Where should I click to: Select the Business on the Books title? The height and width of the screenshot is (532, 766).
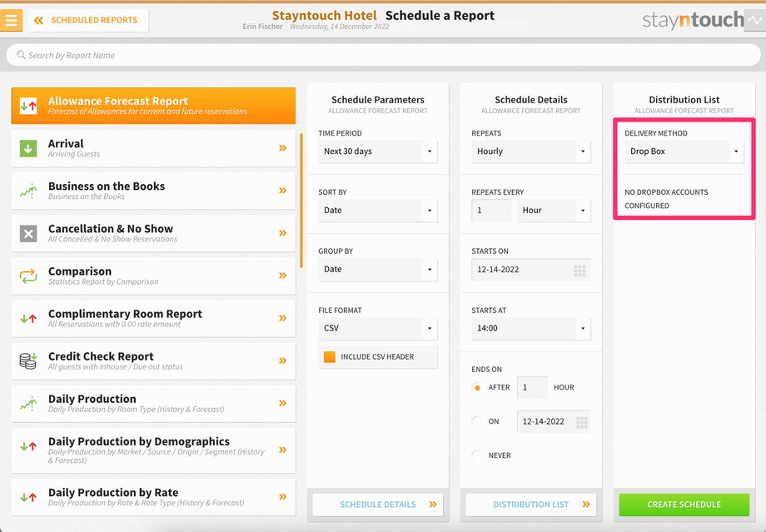(x=107, y=186)
